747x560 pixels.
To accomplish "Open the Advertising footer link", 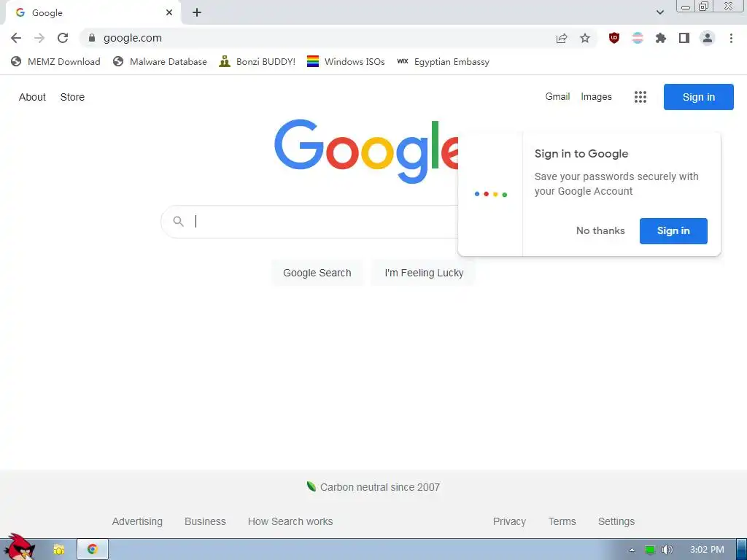I will [137, 521].
